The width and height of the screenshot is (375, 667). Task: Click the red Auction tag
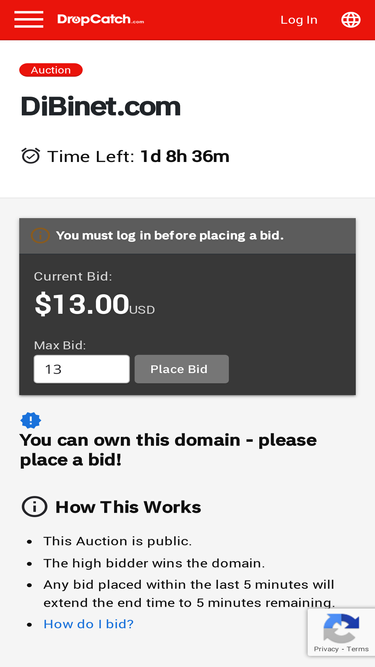(x=51, y=70)
